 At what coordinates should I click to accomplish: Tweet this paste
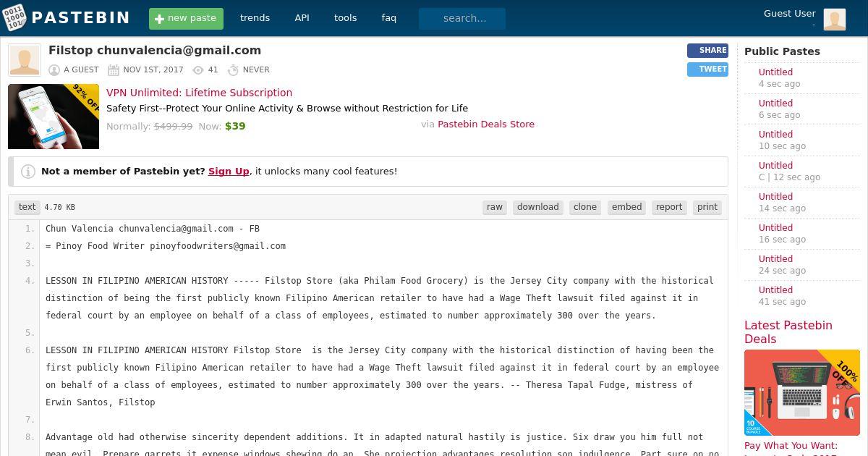(707, 69)
